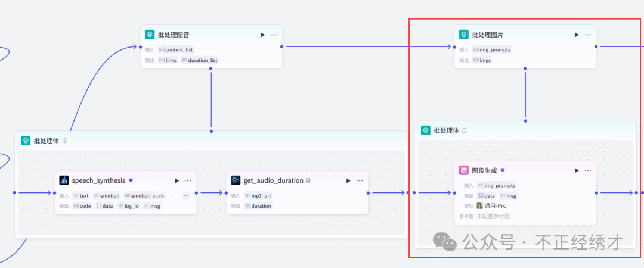Click duration_list output of 批处理配音
The image size is (644, 268).
point(202,60)
